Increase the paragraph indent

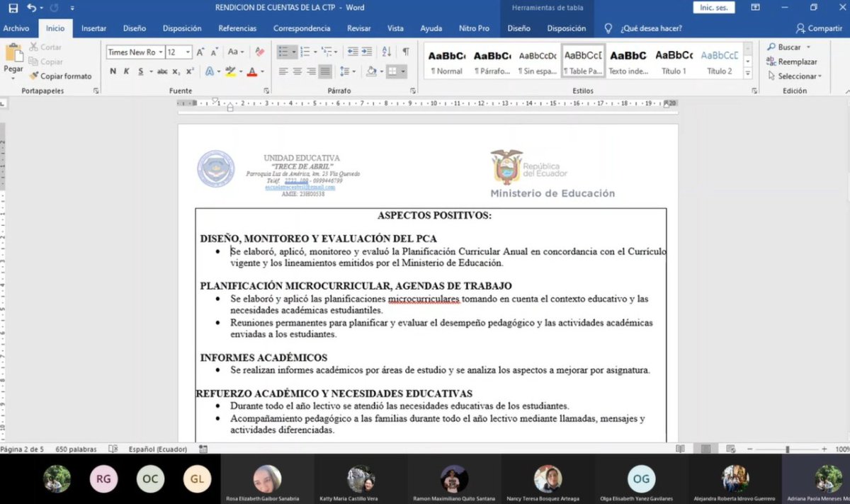366,52
